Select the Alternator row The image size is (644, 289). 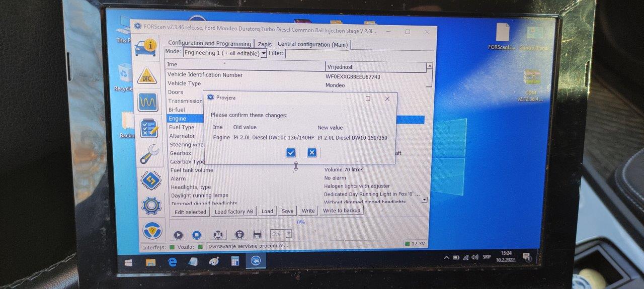point(186,136)
